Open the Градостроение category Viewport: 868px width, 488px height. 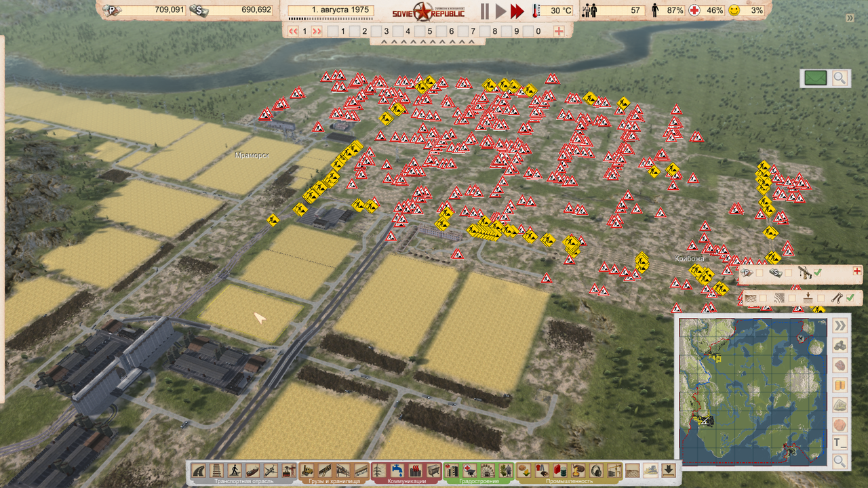tap(479, 481)
